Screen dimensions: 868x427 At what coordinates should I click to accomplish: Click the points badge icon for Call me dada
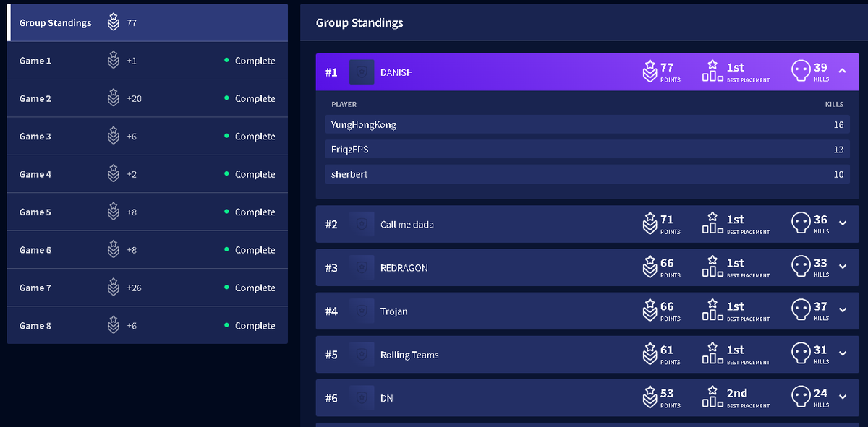(x=650, y=223)
